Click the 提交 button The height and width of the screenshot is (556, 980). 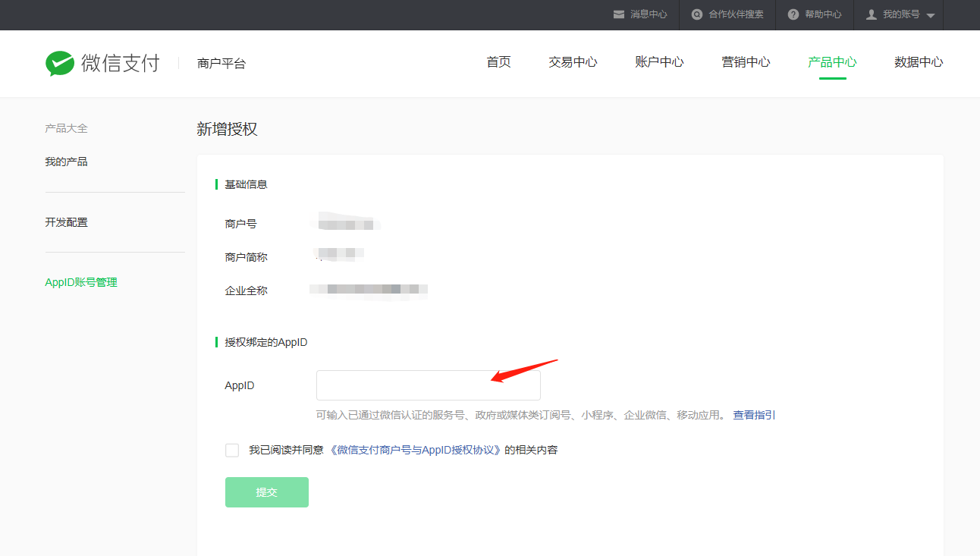pyautogui.click(x=267, y=492)
